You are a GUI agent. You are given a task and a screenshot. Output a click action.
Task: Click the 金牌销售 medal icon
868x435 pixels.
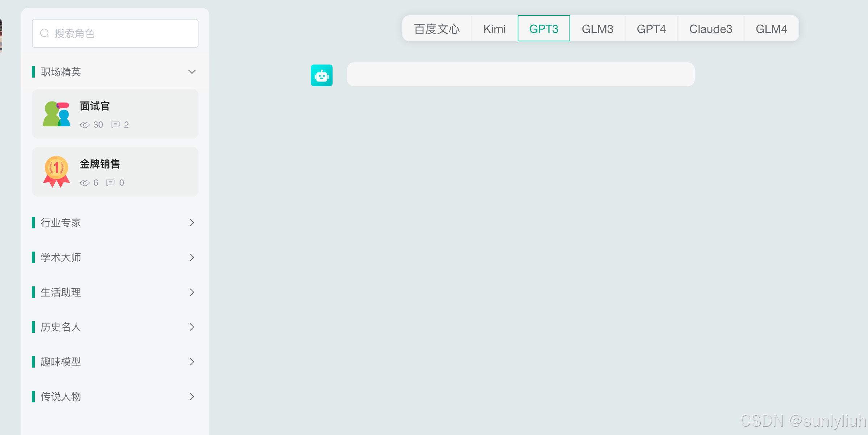(x=57, y=172)
